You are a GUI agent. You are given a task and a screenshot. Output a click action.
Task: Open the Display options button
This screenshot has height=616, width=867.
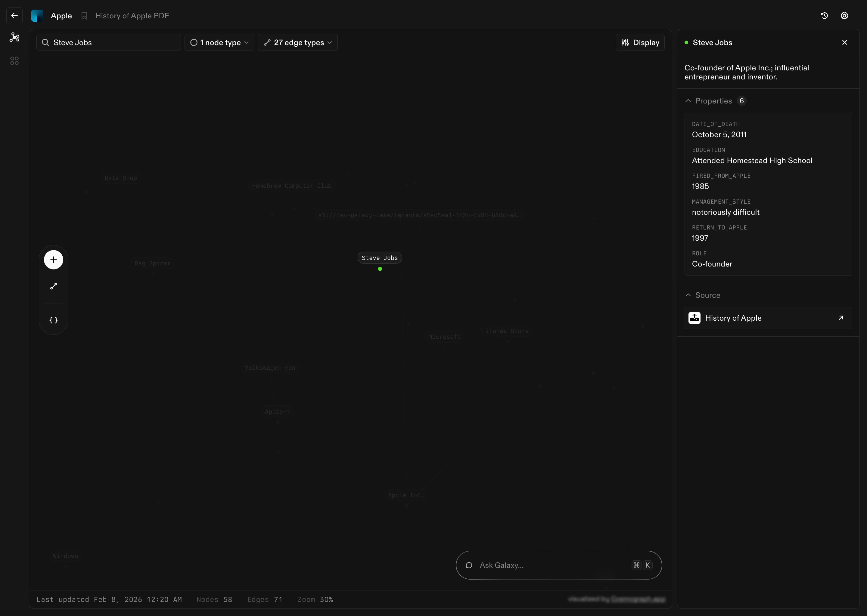point(640,42)
